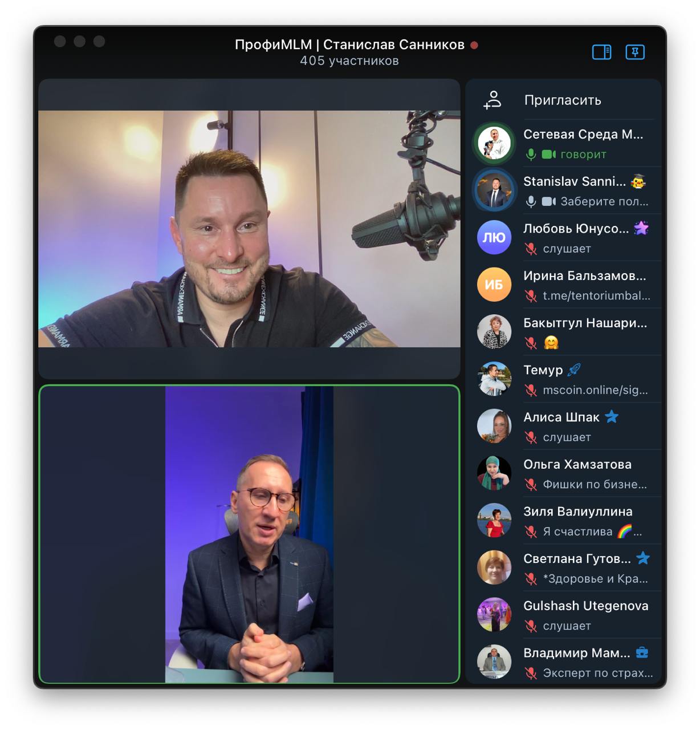
Task: Click the green microphone icon of Сетевая Среда
Action: point(531,155)
